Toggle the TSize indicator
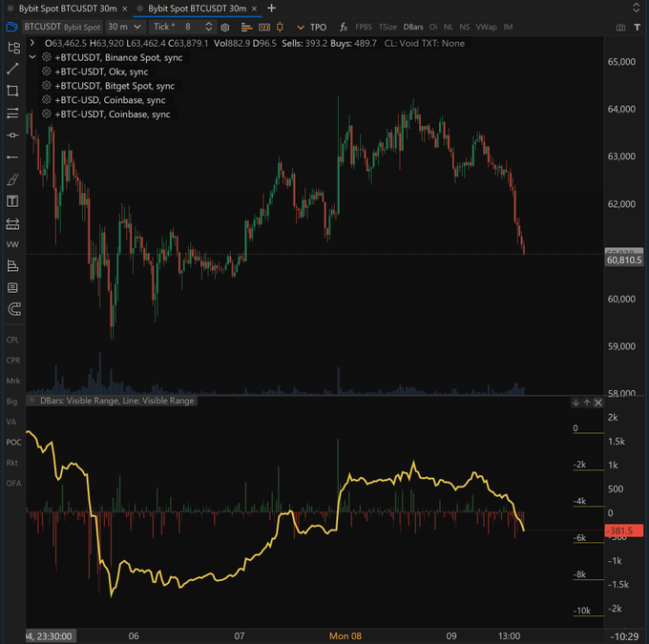This screenshot has width=649, height=644. click(x=387, y=28)
